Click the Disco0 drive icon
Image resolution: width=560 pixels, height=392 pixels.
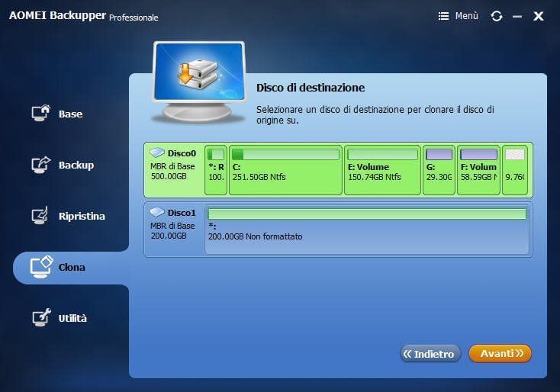[157, 153]
